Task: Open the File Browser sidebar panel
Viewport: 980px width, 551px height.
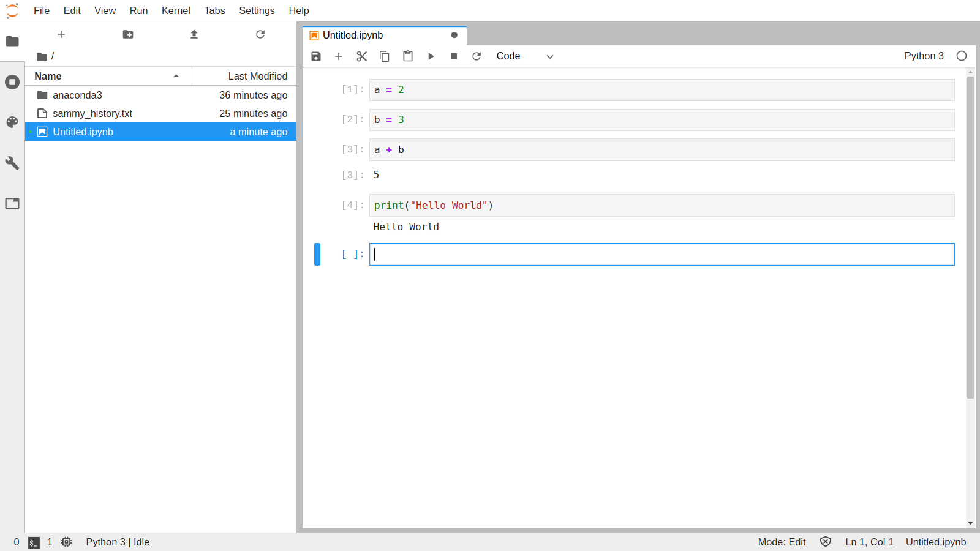Action: click(12, 41)
